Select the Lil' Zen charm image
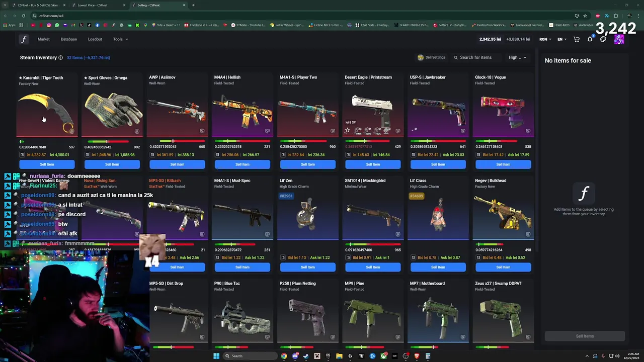Screen dimensions: 644x362 click(307, 215)
